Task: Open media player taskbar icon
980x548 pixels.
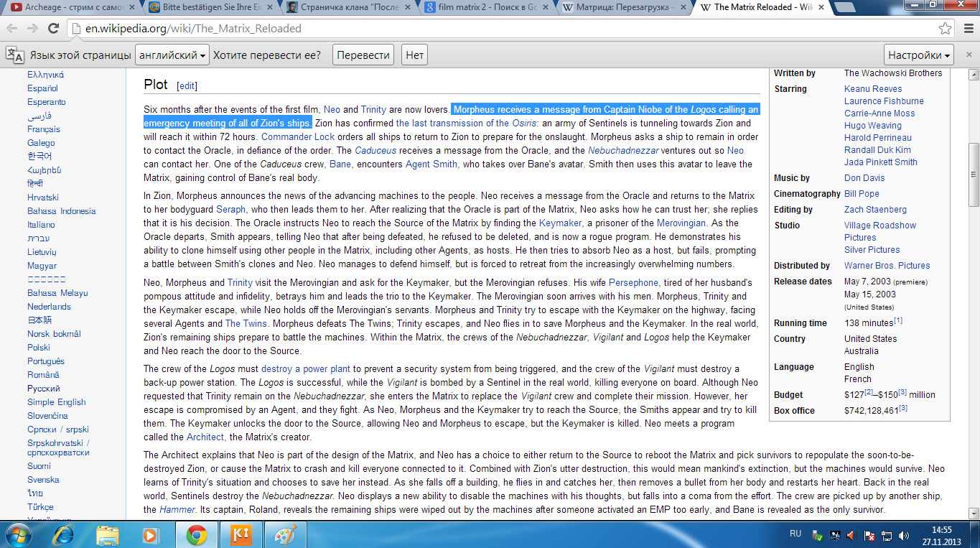Action: click(151, 535)
